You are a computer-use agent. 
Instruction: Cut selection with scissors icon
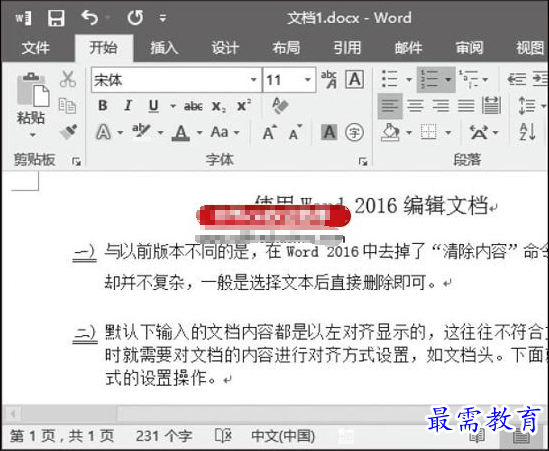[x=68, y=79]
